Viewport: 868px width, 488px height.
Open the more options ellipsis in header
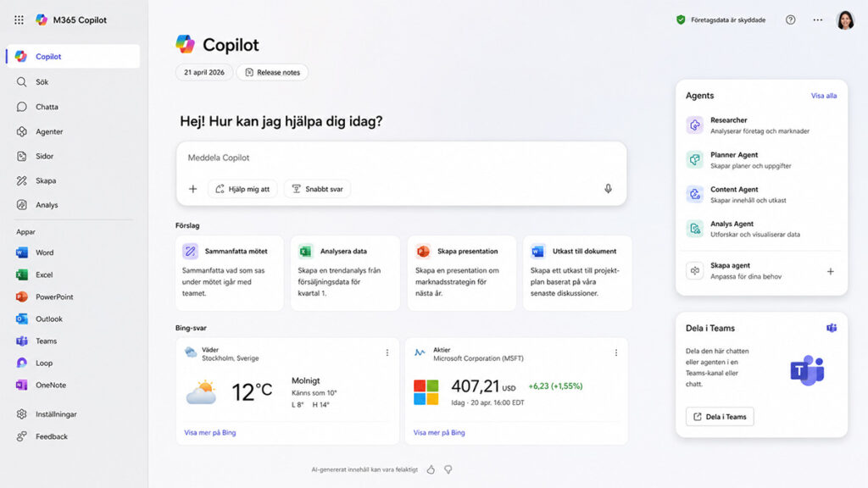click(818, 20)
